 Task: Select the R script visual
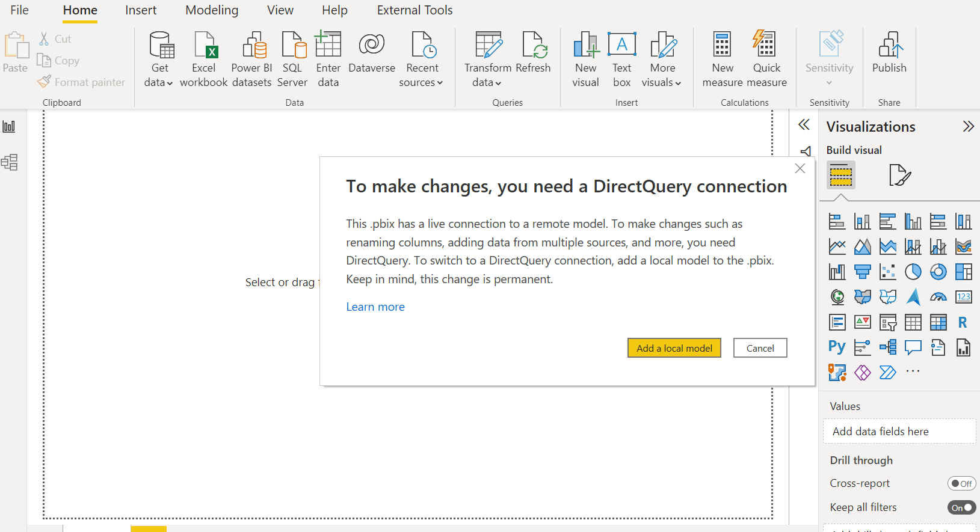tap(963, 322)
